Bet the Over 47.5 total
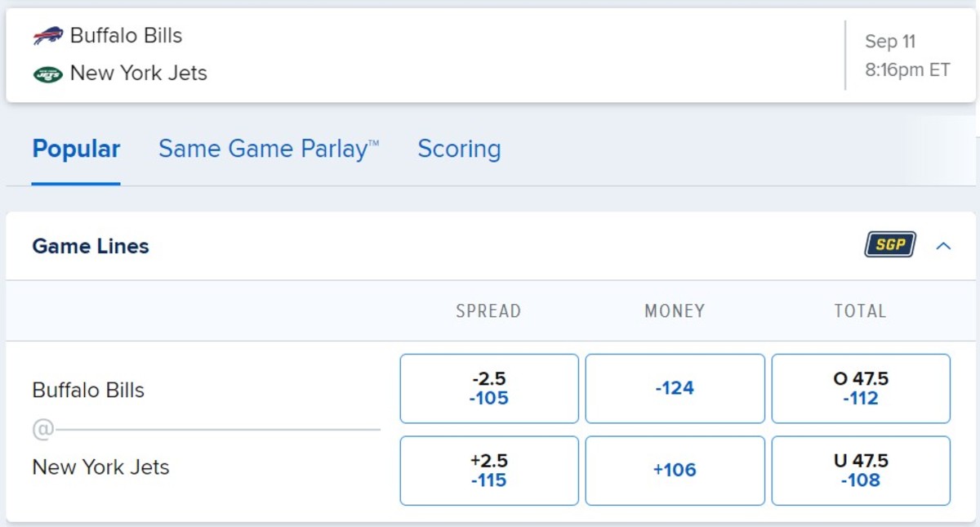 click(x=861, y=388)
